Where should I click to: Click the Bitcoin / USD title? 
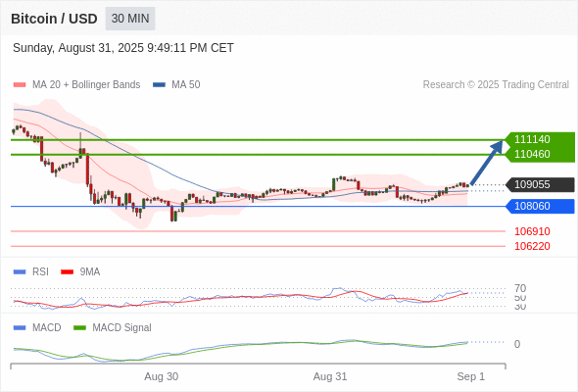point(54,19)
